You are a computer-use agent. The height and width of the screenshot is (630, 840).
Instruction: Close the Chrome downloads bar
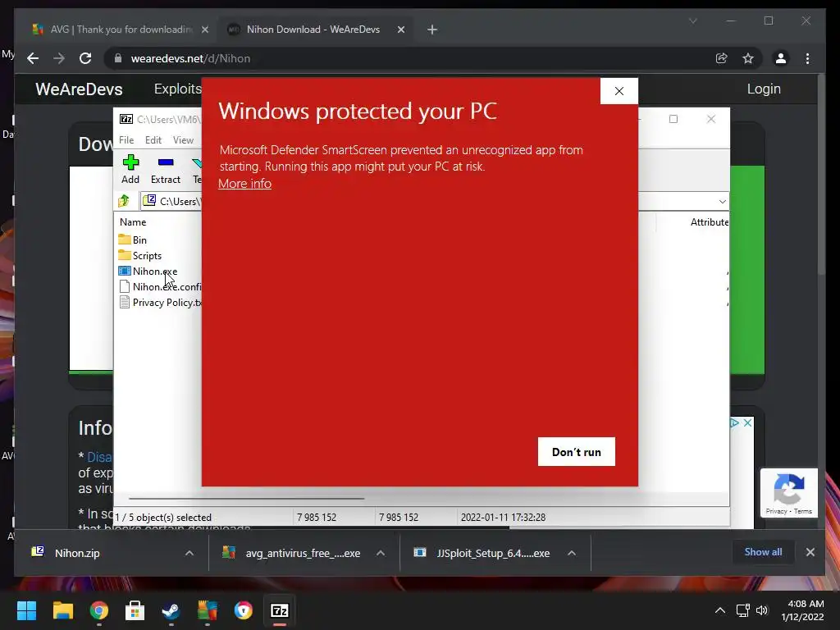[810, 552]
